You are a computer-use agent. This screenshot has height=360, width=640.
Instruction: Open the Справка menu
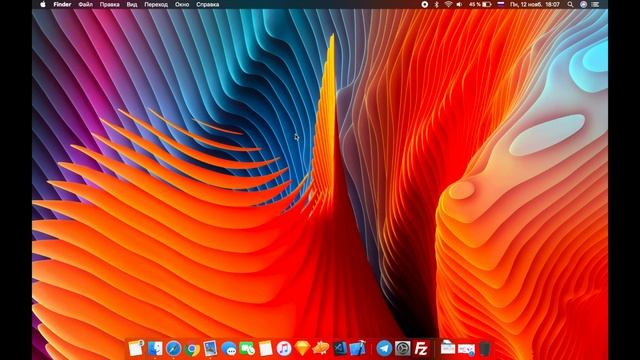pos(207,4)
